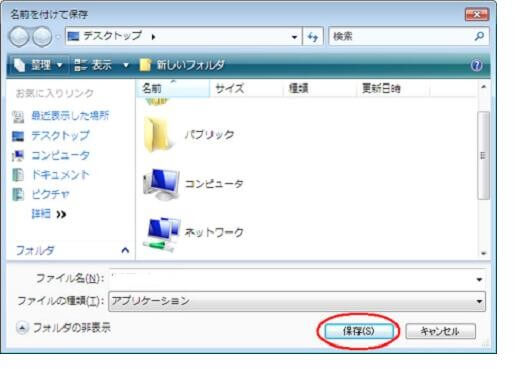Open the 整理 toolbar menu

click(x=38, y=65)
